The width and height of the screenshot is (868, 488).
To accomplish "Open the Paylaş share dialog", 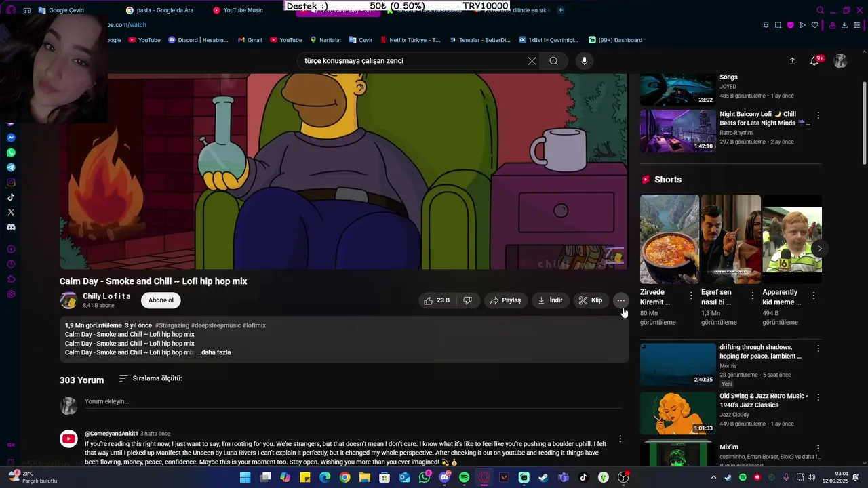I will coord(505,300).
